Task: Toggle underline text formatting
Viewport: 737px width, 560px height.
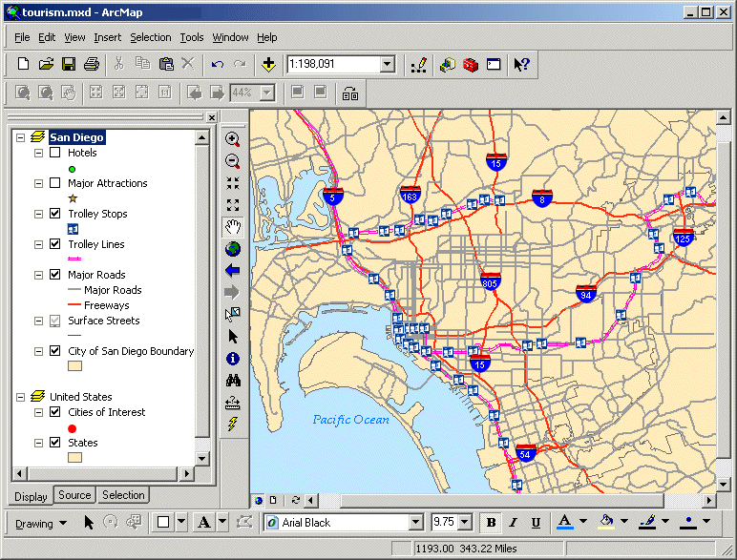Action: (x=536, y=523)
